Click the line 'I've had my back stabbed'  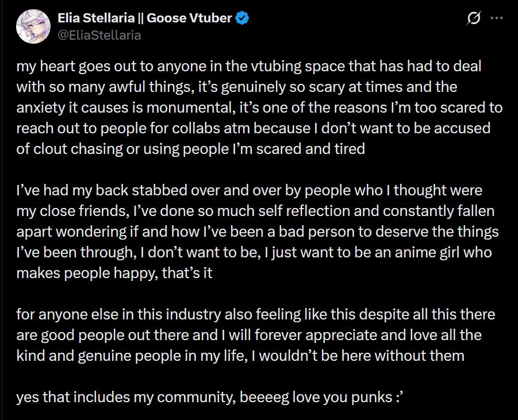[250, 191]
